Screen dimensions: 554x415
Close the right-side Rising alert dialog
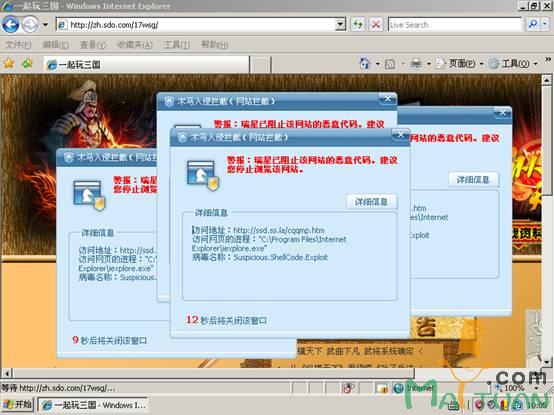click(502, 113)
